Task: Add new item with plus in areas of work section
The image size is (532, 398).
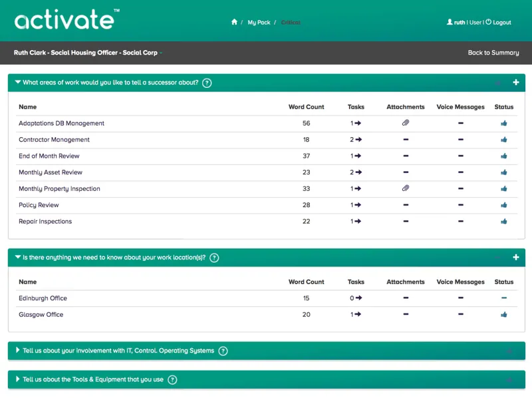Action: [x=516, y=82]
